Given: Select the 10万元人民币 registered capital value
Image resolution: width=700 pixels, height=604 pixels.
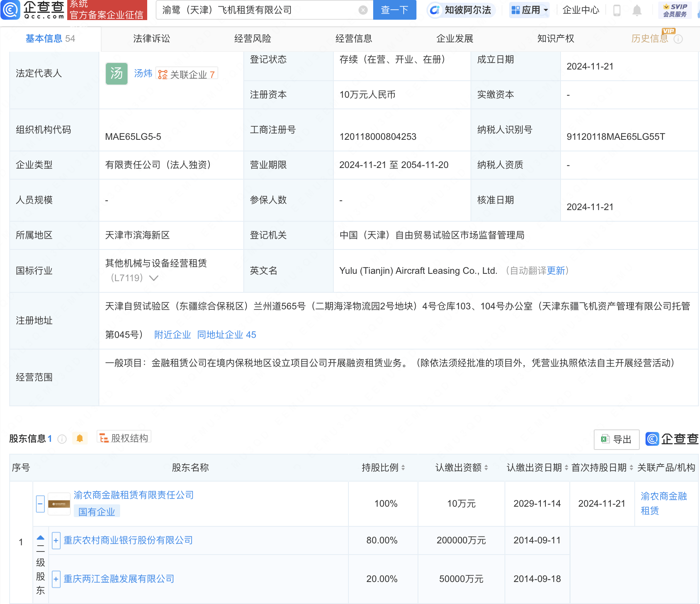Looking at the screenshot, I should 367,95.
